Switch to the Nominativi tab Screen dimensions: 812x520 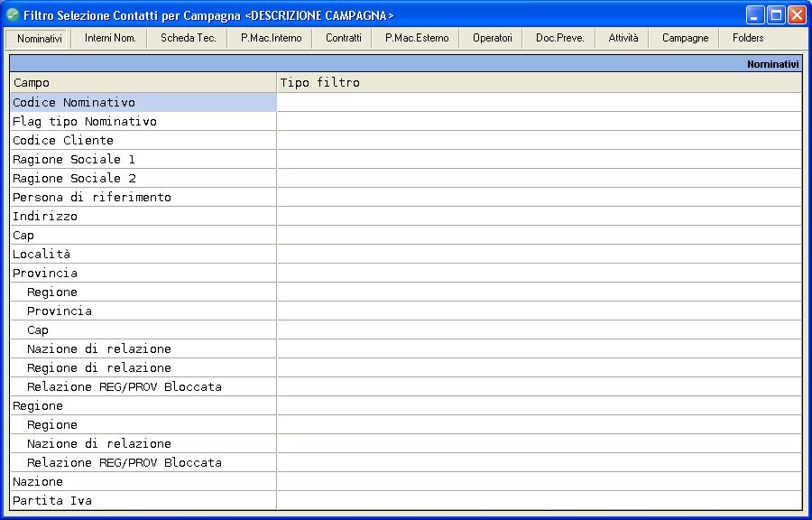click(x=39, y=39)
